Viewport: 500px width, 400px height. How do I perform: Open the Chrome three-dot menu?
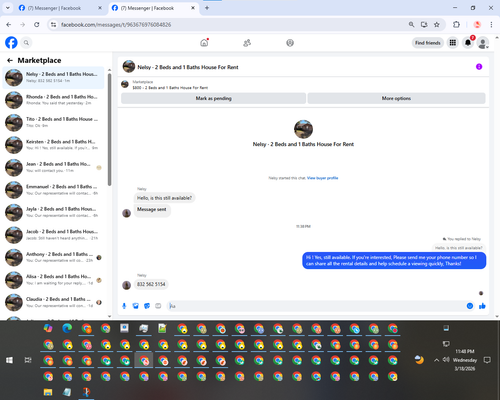point(491,24)
